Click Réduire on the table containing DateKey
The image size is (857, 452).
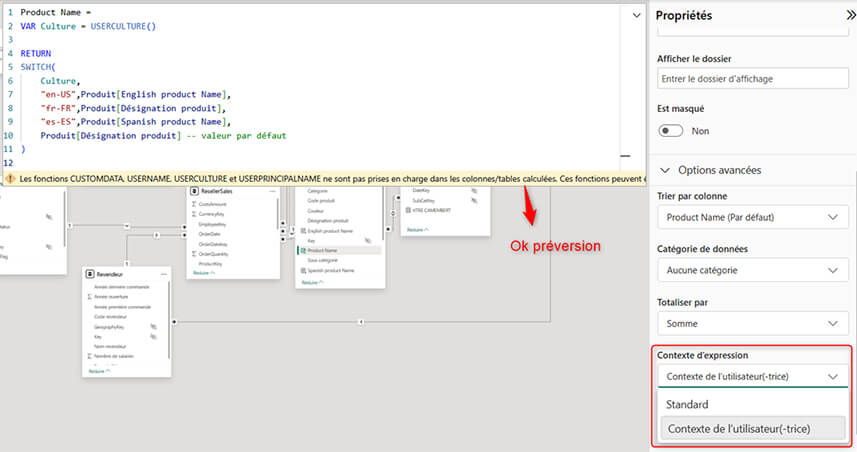coord(418,230)
